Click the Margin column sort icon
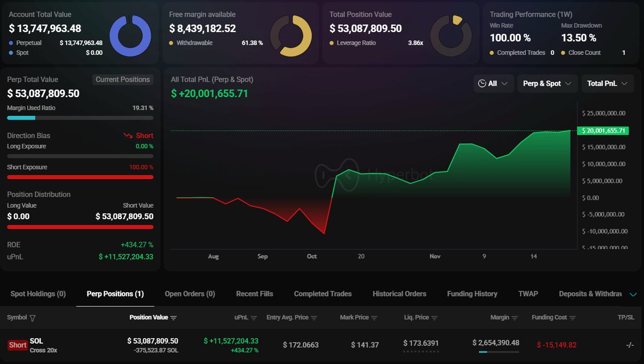This screenshot has height=364, width=644. pyautogui.click(x=515, y=318)
